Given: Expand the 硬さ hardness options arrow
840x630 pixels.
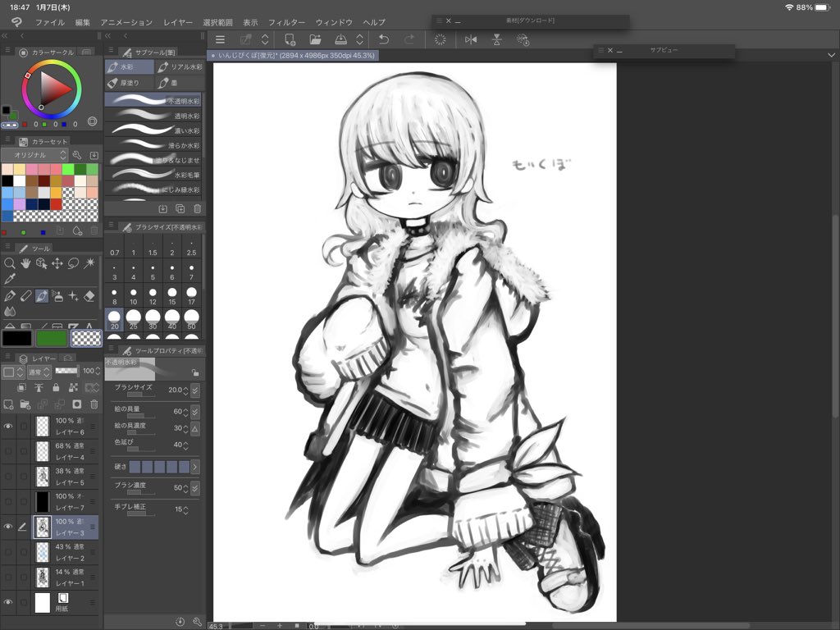Looking at the screenshot, I should [x=195, y=467].
